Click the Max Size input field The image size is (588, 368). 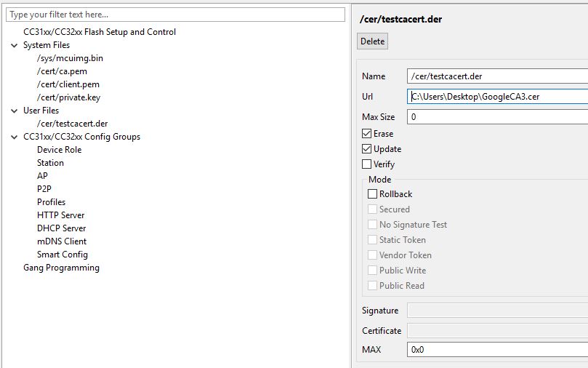pos(497,116)
